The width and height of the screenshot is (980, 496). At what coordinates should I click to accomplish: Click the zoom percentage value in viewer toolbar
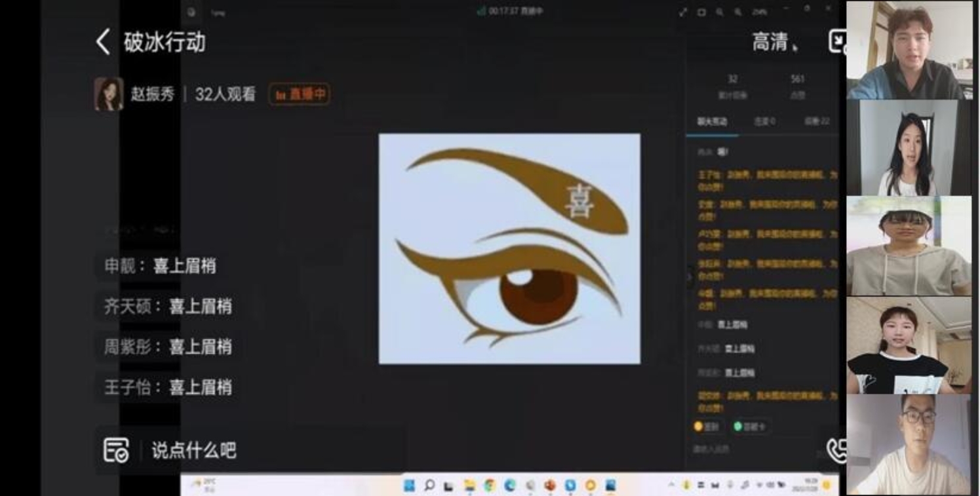(x=759, y=12)
